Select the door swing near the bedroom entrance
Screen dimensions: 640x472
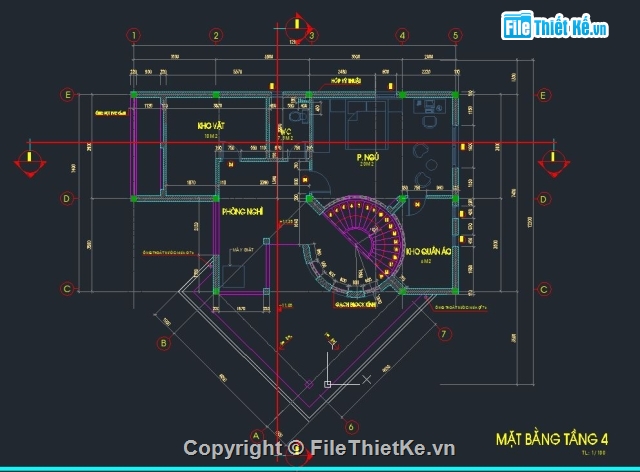(x=320, y=183)
